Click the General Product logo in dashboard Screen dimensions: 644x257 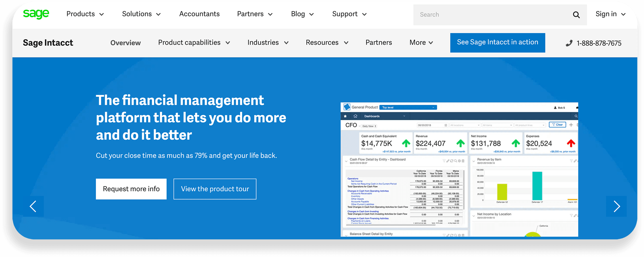point(347,107)
